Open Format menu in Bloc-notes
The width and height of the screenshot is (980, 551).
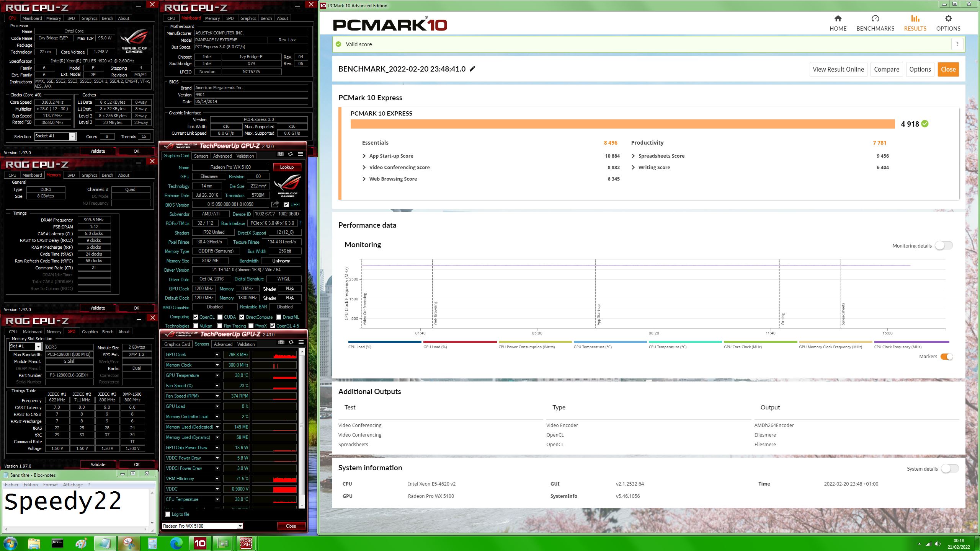click(x=50, y=485)
